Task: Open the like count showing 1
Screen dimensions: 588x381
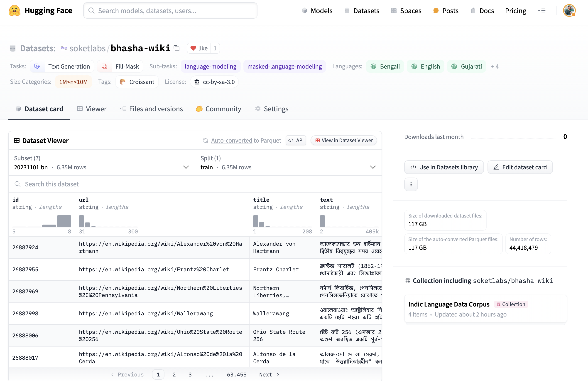Action: pos(215,48)
